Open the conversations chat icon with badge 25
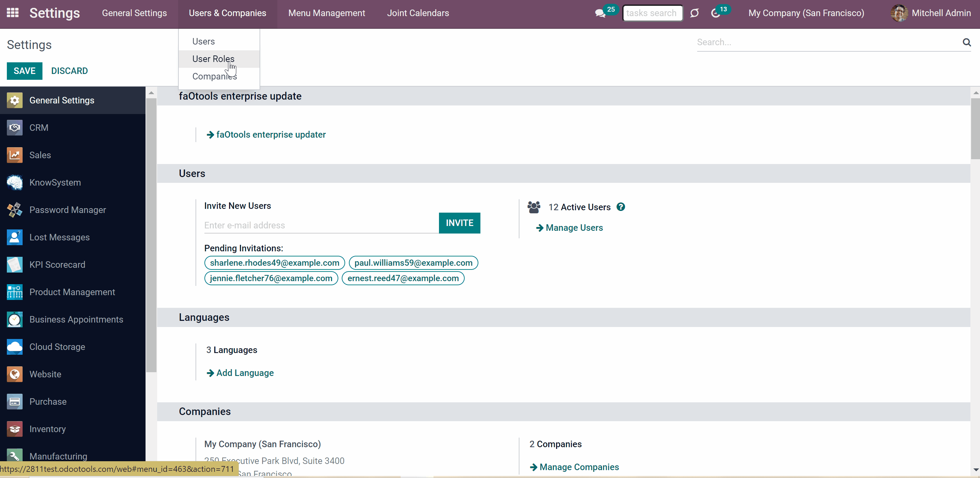This screenshot has width=980, height=478. [x=600, y=13]
